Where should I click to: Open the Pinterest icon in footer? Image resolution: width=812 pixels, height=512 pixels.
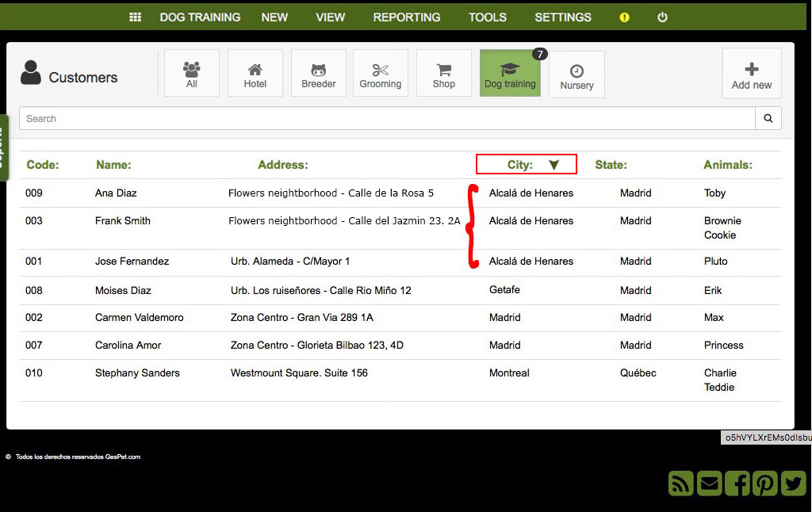[x=765, y=483]
